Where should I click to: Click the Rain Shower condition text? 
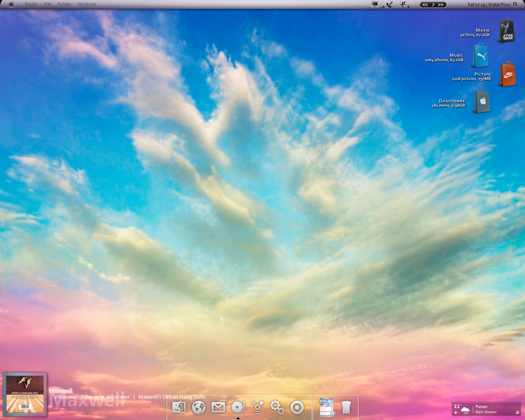[x=486, y=412]
